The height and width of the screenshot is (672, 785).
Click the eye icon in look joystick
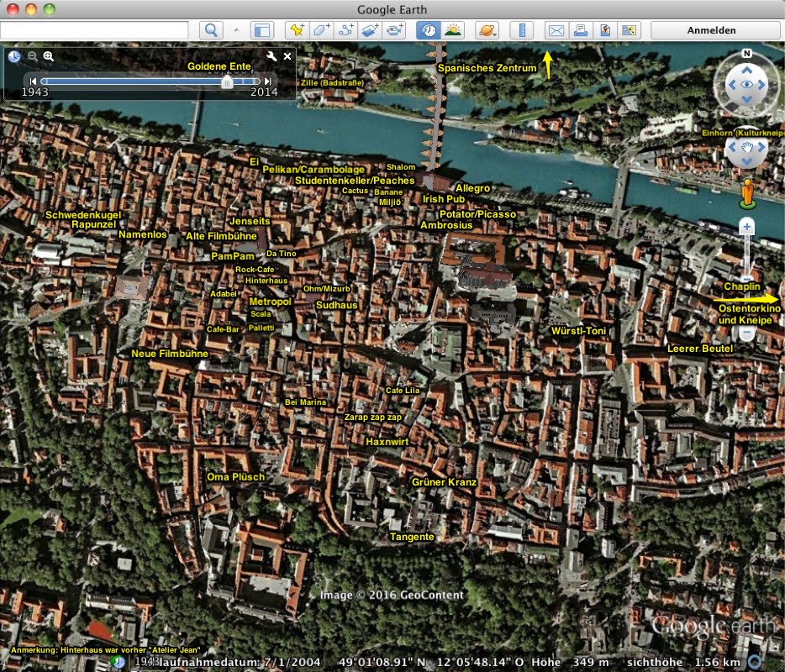tap(747, 85)
